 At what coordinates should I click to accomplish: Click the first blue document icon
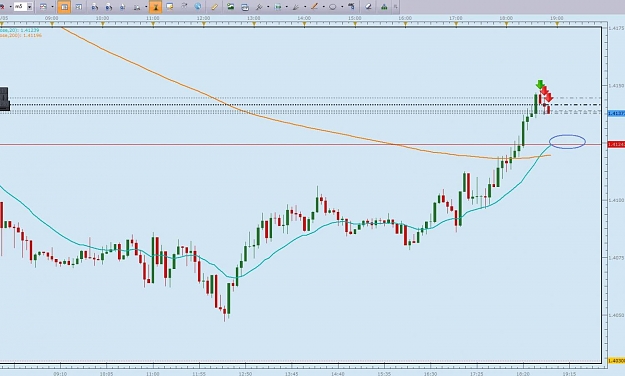[x=94, y=7]
